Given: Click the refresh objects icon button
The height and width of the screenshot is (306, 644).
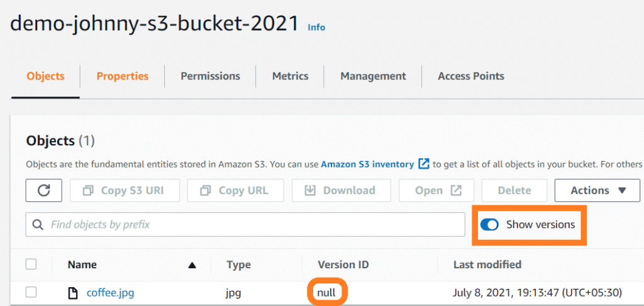Looking at the screenshot, I should pos(44,190).
